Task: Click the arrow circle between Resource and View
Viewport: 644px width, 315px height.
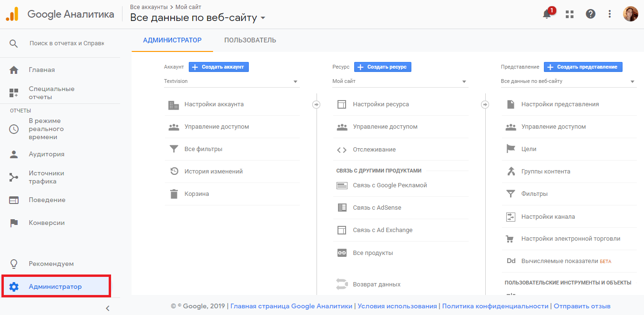Action: coord(485,104)
